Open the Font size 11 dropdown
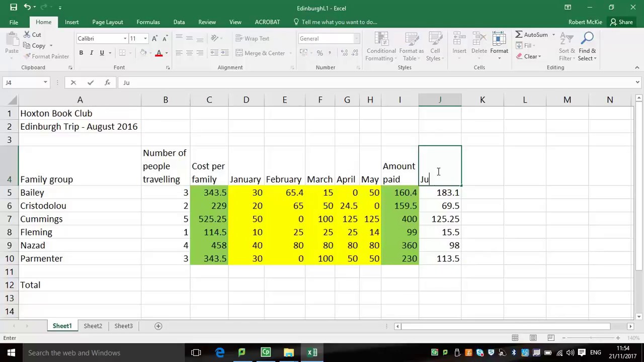Image resolution: width=644 pixels, height=362 pixels. click(x=145, y=39)
